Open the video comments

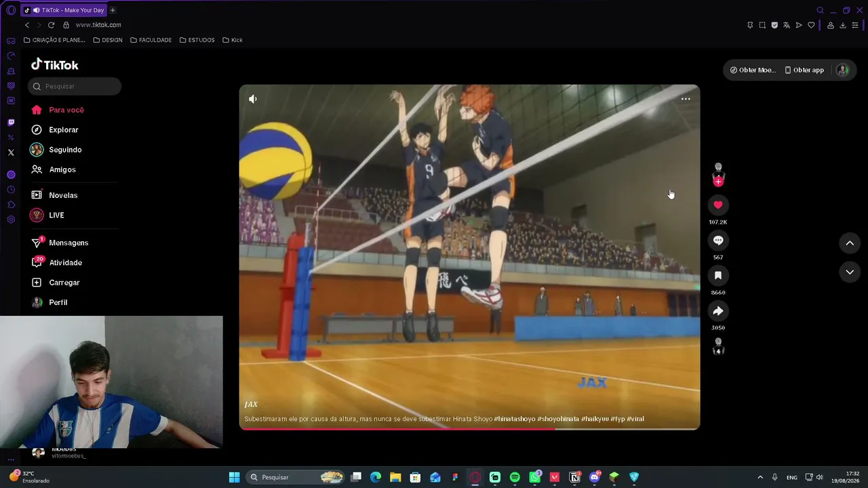(718, 240)
